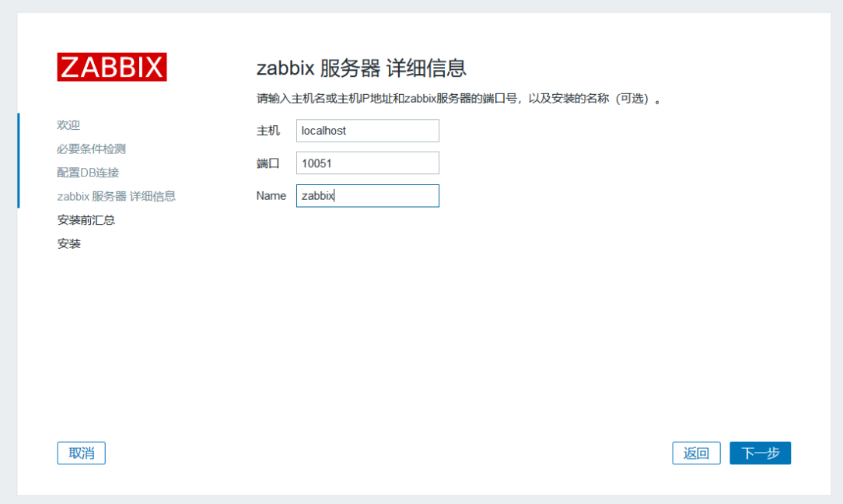Click the zabbix 服务器 详细信息 page heading
843x504 pixels.
point(362,68)
